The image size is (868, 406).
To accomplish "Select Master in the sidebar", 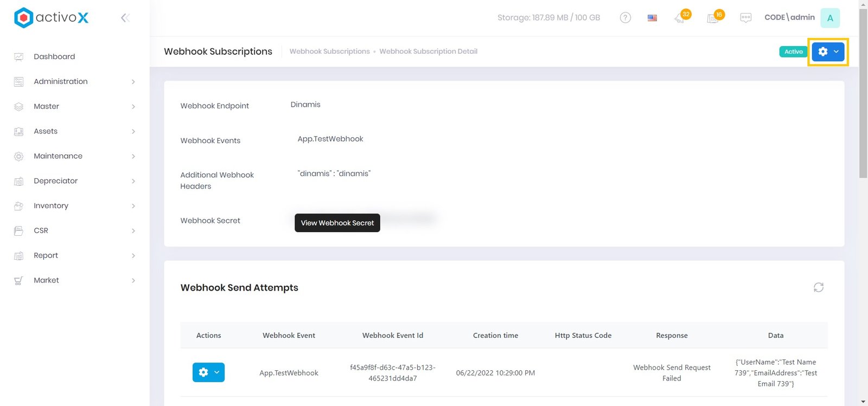I will pyautogui.click(x=47, y=106).
